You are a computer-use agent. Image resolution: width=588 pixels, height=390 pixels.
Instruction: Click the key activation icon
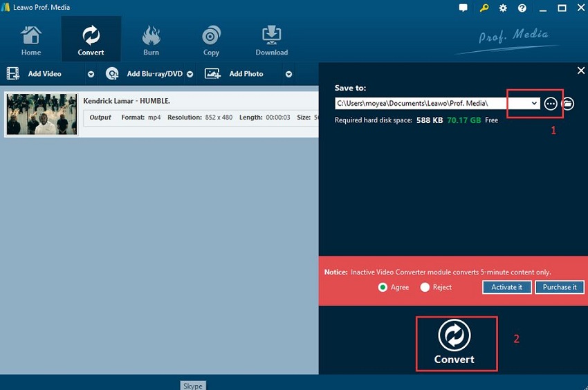click(x=484, y=8)
